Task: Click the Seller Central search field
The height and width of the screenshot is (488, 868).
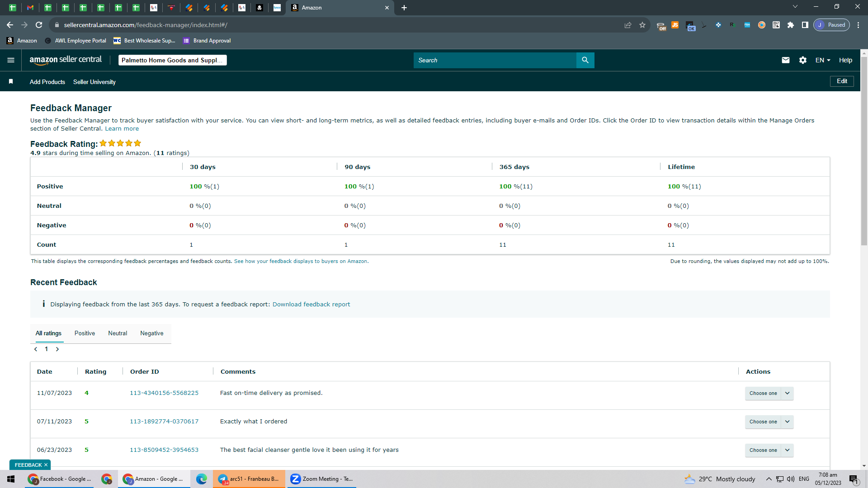Action: [x=495, y=60]
